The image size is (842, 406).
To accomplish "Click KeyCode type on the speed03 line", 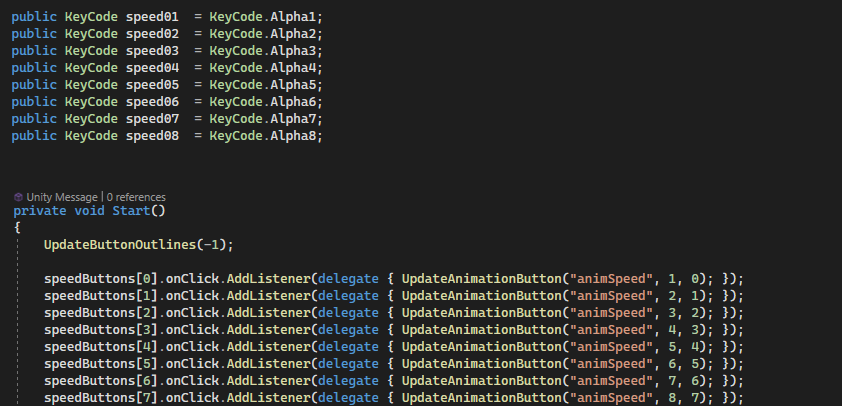I will (91, 50).
